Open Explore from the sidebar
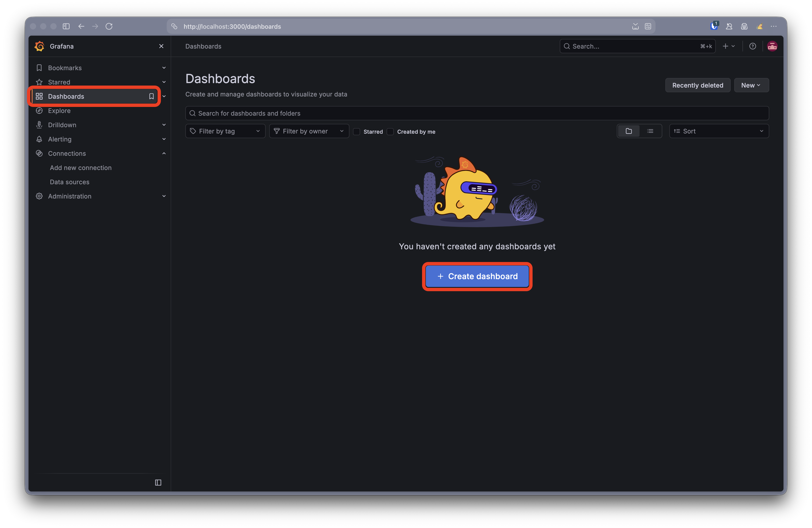The width and height of the screenshot is (812, 528). coord(59,111)
